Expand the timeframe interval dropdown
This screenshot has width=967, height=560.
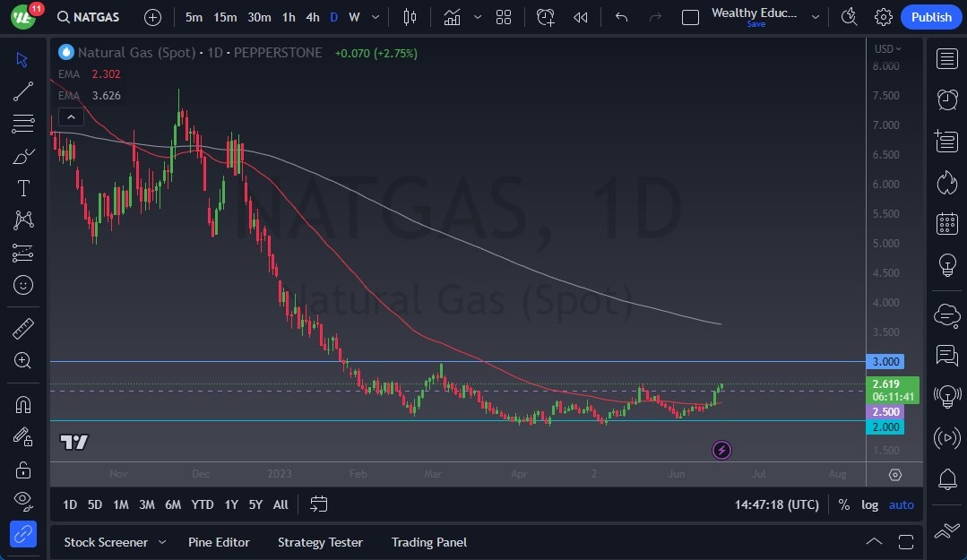click(x=375, y=17)
